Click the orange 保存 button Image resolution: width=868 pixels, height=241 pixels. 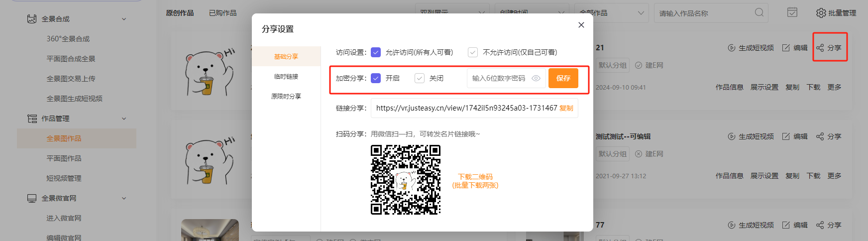(x=563, y=78)
